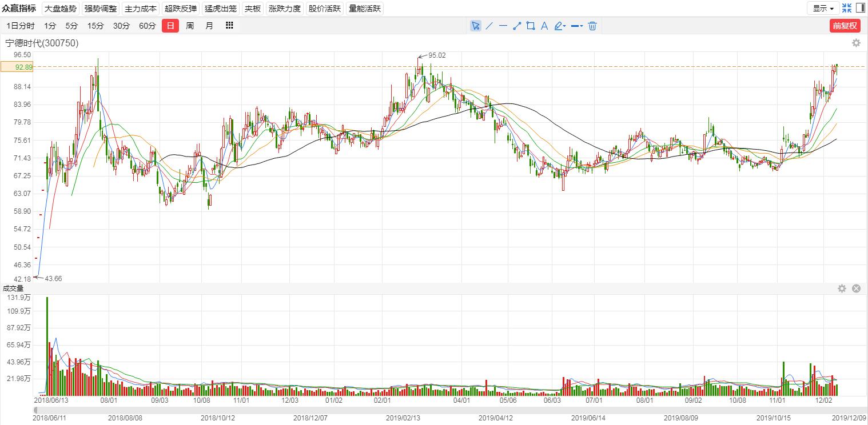The height and width of the screenshot is (425, 868).
Task: Click the 95.02 high price annotation
Action: tap(436, 55)
